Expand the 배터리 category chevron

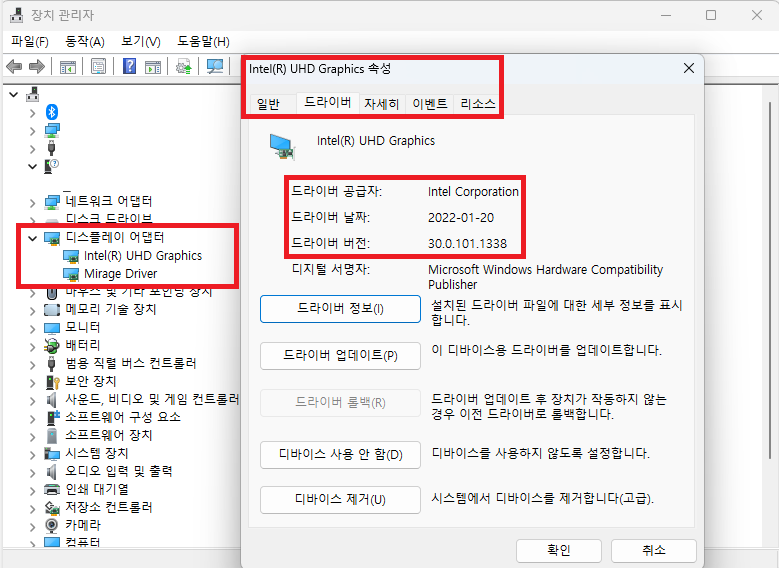click(x=32, y=347)
